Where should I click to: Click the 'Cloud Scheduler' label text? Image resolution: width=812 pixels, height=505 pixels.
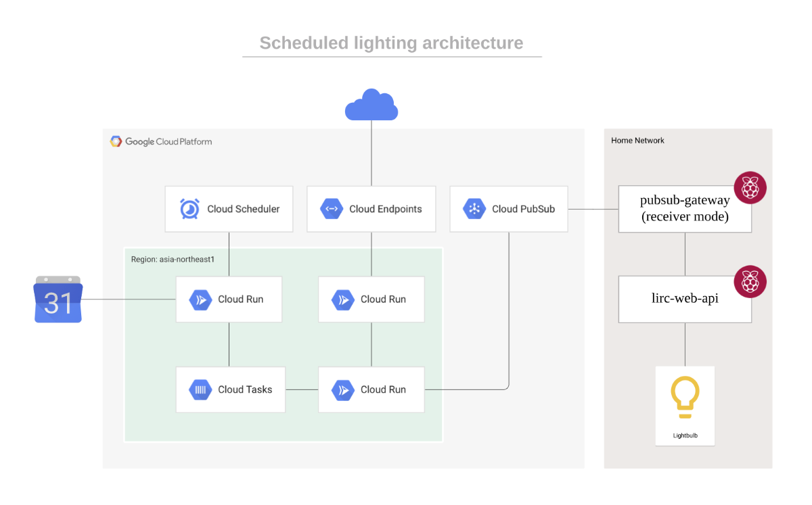click(244, 209)
